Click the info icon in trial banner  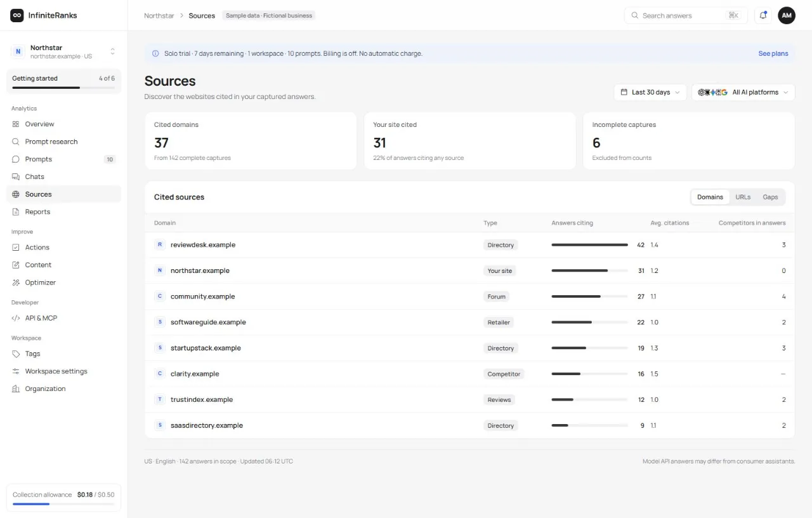(155, 54)
